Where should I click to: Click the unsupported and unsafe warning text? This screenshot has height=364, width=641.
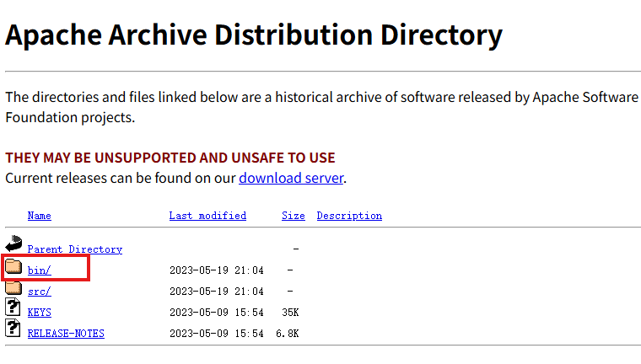tap(170, 158)
